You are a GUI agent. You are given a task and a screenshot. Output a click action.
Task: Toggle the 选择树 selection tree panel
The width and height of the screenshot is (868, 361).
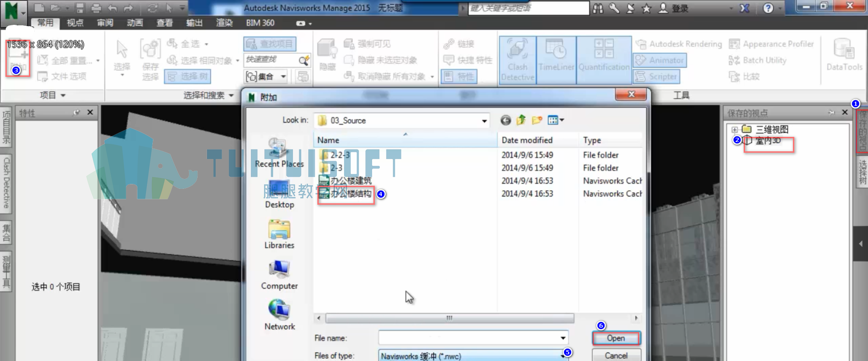tap(188, 76)
